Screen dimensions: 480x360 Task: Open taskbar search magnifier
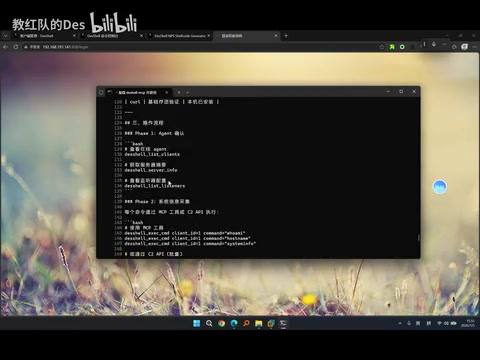pyautogui.click(x=209, y=323)
